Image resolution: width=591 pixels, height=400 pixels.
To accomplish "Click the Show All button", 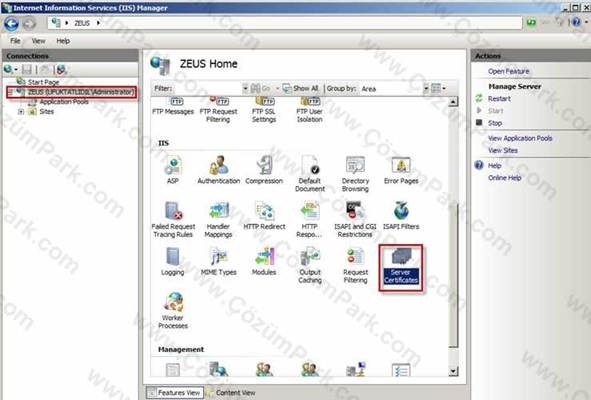I will [x=300, y=88].
